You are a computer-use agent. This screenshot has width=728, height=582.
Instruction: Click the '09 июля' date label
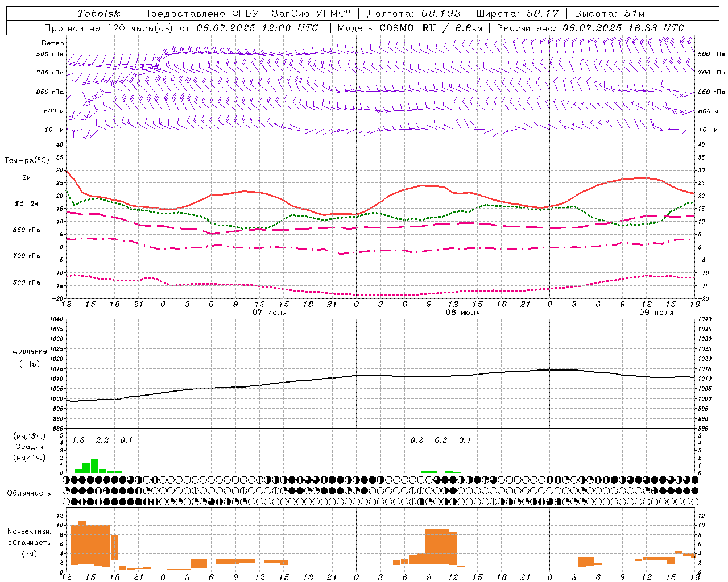tap(656, 313)
